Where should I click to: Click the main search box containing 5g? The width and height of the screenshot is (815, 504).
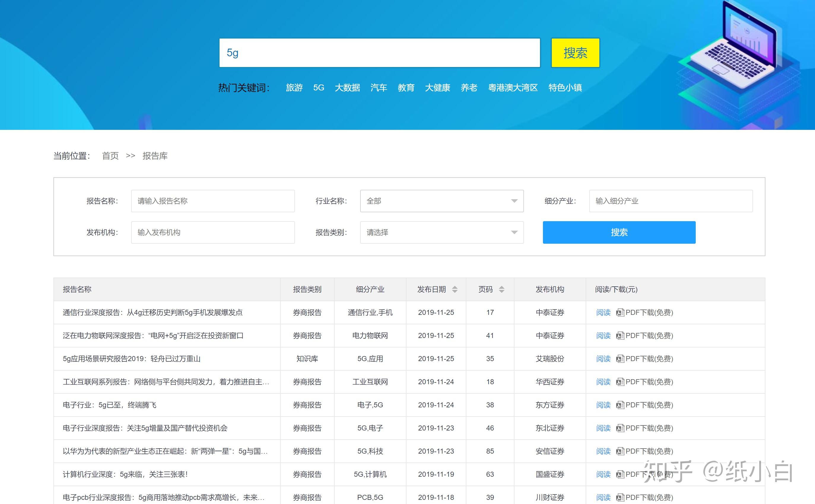tap(379, 53)
